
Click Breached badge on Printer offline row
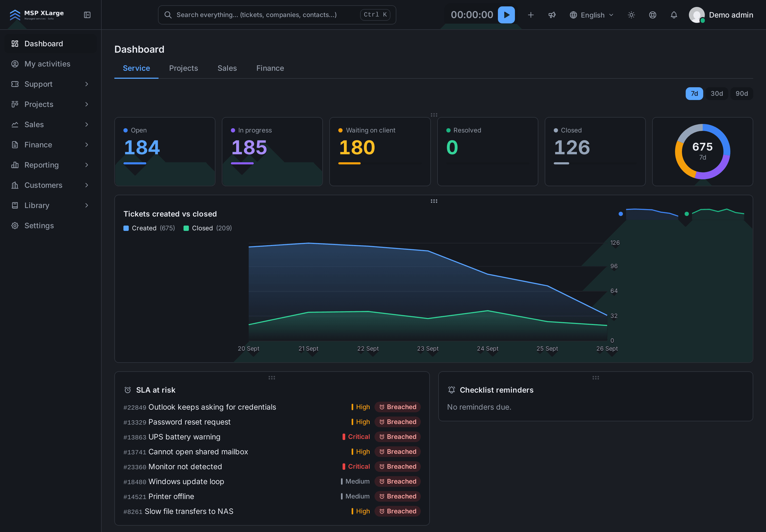[x=397, y=496]
